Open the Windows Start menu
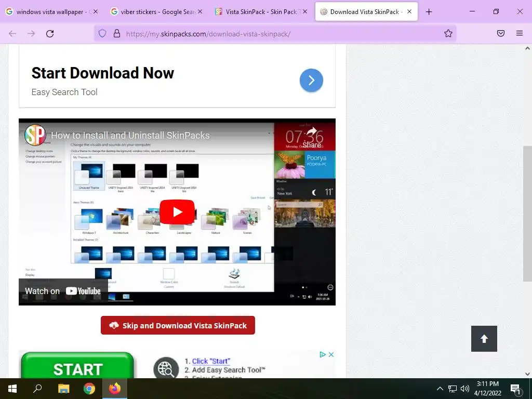Image resolution: width=532 pixels, height=399 pixels. click(x=12, y=389)
